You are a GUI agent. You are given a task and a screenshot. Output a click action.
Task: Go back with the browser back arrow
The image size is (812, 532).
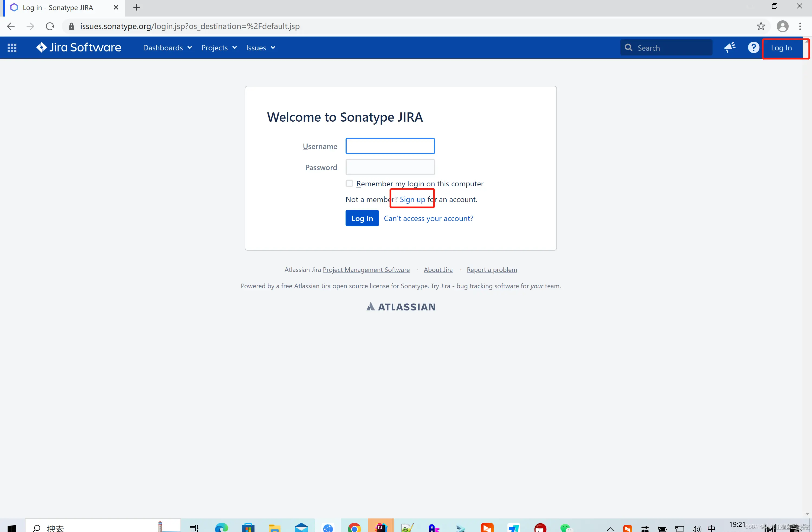pyautogui.click(x=11, y=26)
